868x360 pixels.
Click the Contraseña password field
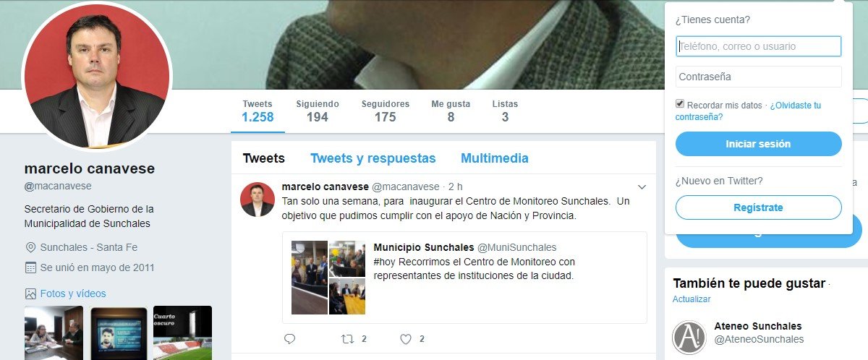coord(759,77)
